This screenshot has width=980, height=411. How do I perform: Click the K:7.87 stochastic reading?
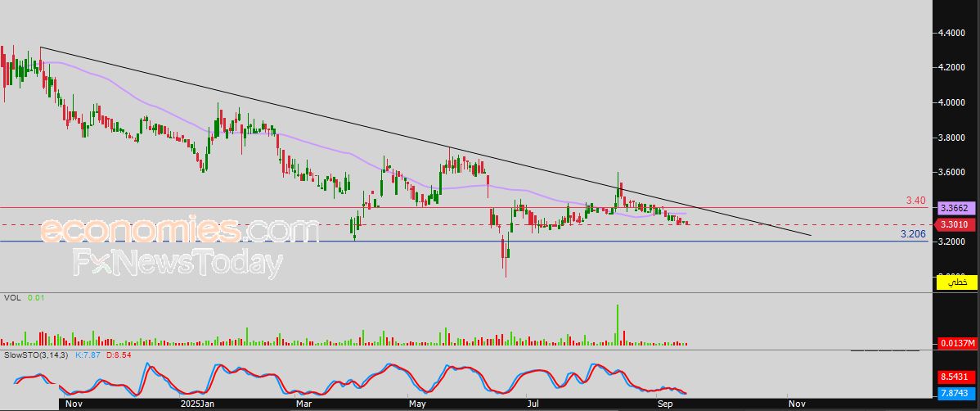(x=88, y=355)
